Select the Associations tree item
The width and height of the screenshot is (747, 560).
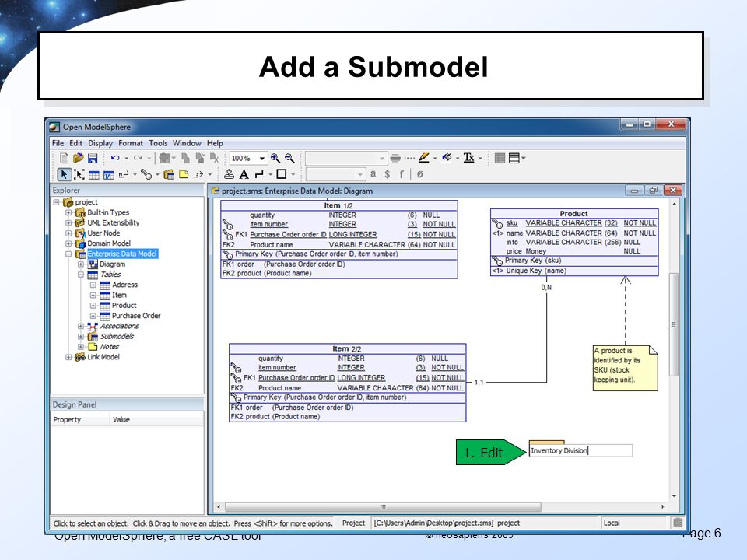120,326
